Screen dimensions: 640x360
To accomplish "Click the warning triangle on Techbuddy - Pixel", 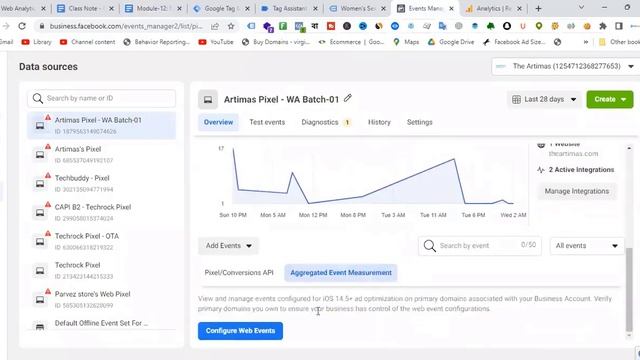I will pyautogui.click(x=48, y=176).
